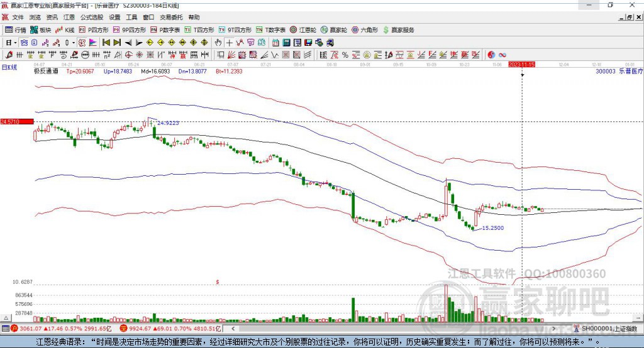Screen dimensions: 644x348
Task: Click the Md=16.6093 value
Action: 155,71
